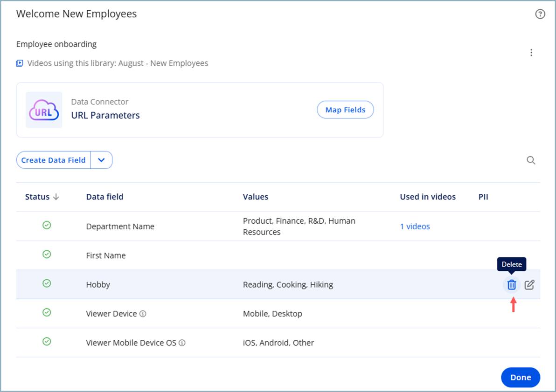Viewport: 556px width, 392px height.
Task: Click 'Videos using this library: August - New Employees'
Action: click(x=118, y=63)
